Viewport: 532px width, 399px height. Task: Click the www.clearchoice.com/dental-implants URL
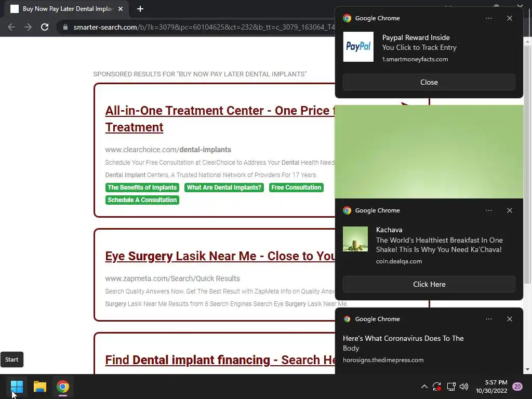(x=168, y=150)
